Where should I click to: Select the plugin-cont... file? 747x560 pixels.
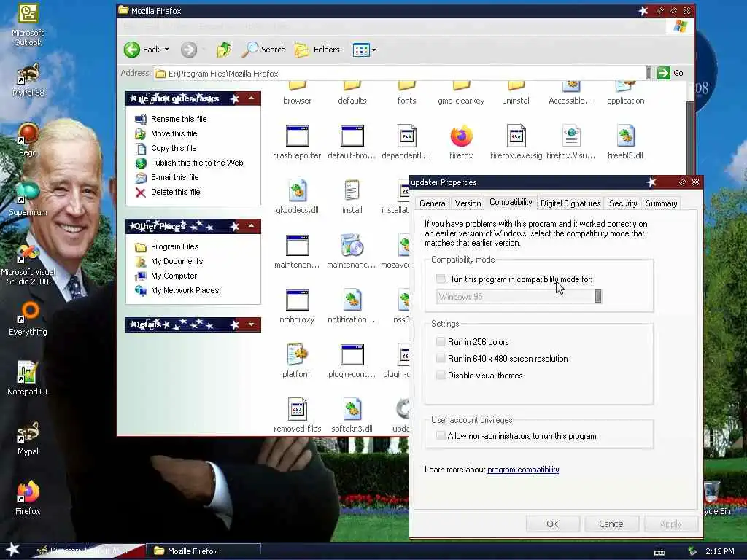[x=352, y=360]
